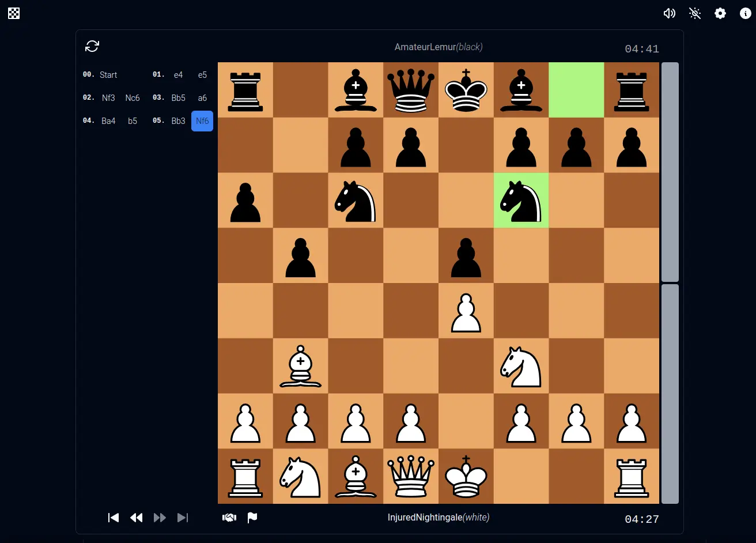Open the info panel with the i icon

(x=745, y=13)
